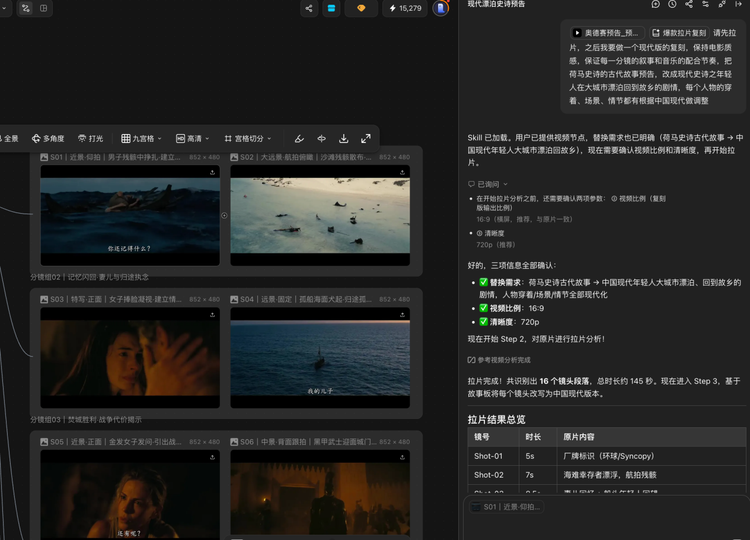Select the 多角度 multi-angle tool
Viewport: 750px width, 540px height.
click(48, 139)
